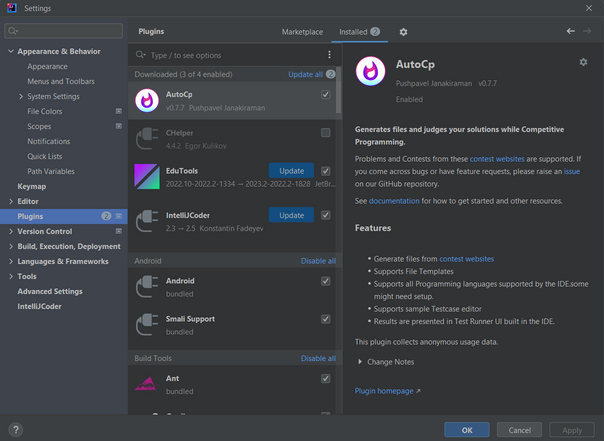
Task: Expand the Editor settings tree node
Action: pos(11,201)
